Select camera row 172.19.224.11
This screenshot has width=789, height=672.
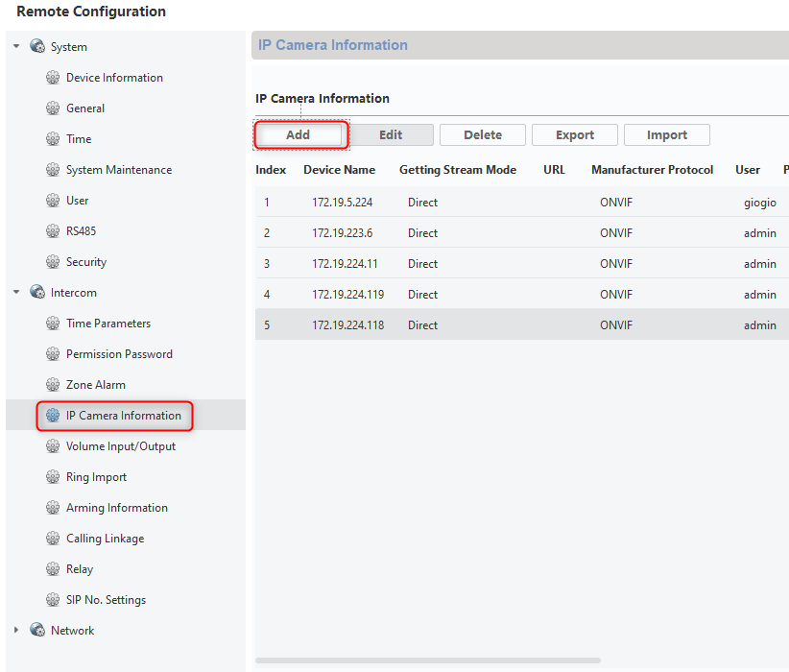[522, 263]
